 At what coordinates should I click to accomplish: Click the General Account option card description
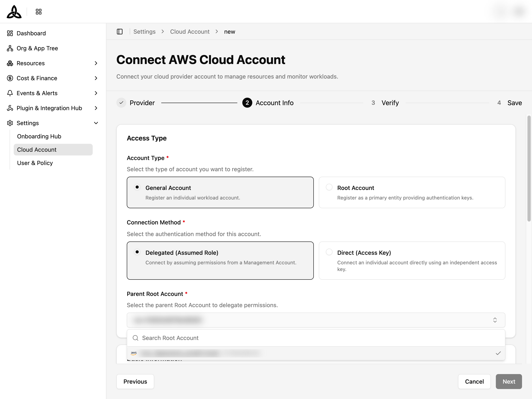coord(193,198)
